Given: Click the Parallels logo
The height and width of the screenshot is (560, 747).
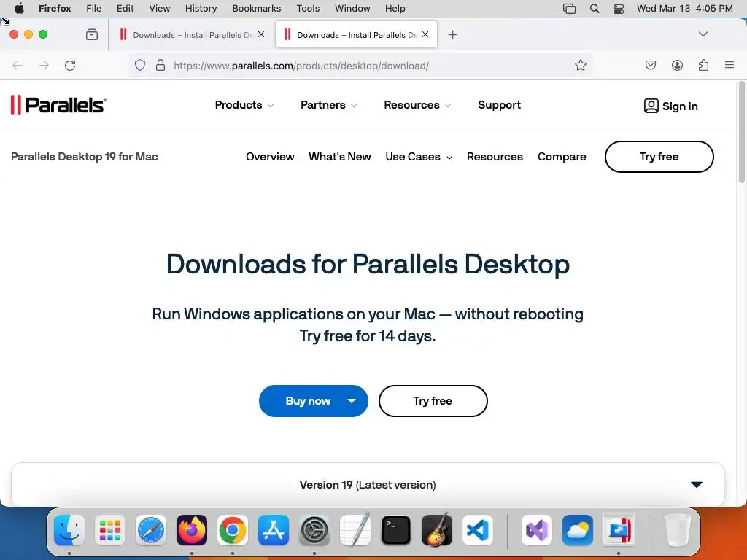Looking at the screenshot, I should (58, 105).
